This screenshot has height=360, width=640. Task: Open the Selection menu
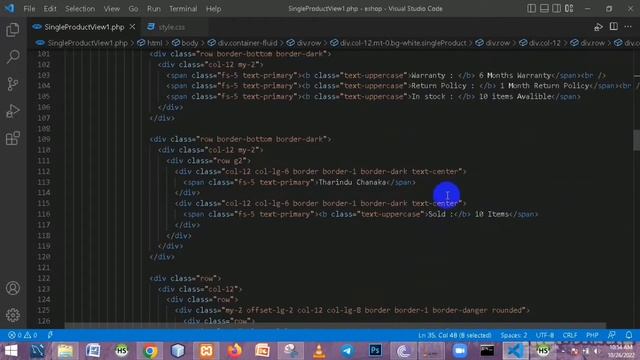tap(80, 9)
